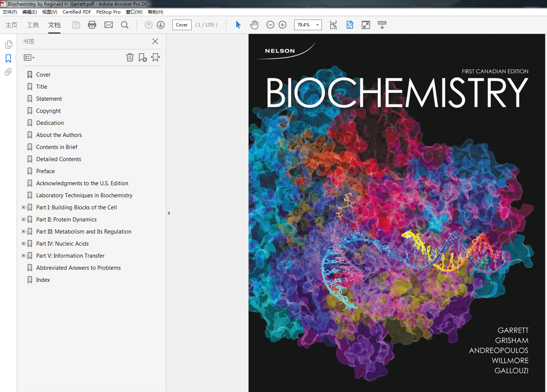Collapse navigation pane with side arrow
The image size is (547, 392).
169,213
